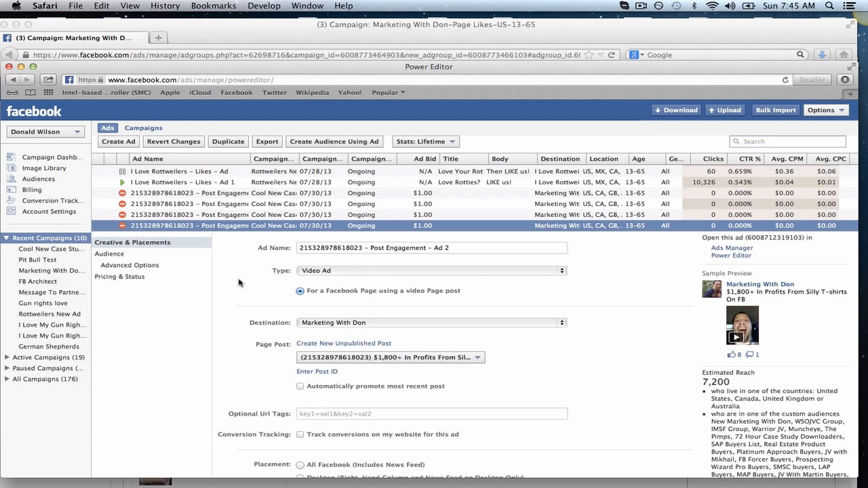Click the forward arrow in Power Editor toolbar
The image size is (868, 488).
click(x=27, y=79)
